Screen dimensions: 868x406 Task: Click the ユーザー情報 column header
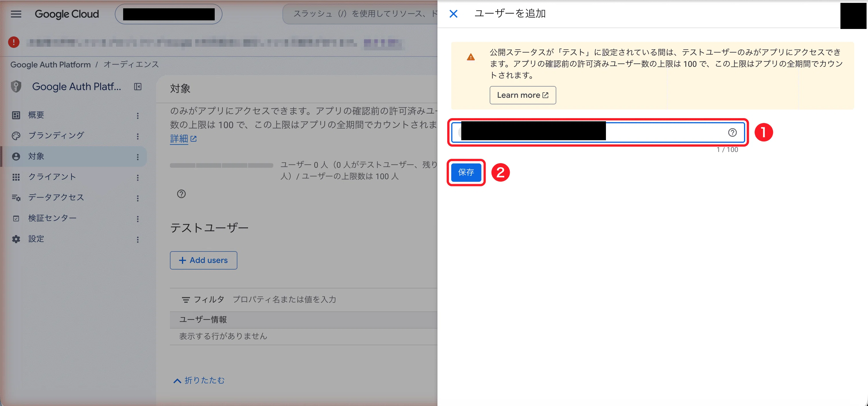[x=203, y=319]
